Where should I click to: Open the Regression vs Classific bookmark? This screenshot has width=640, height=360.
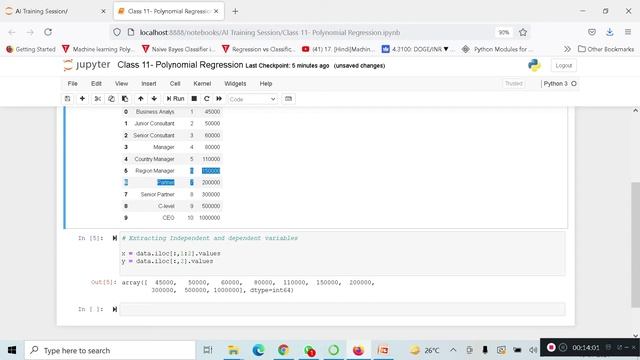(x=258, y=49)
